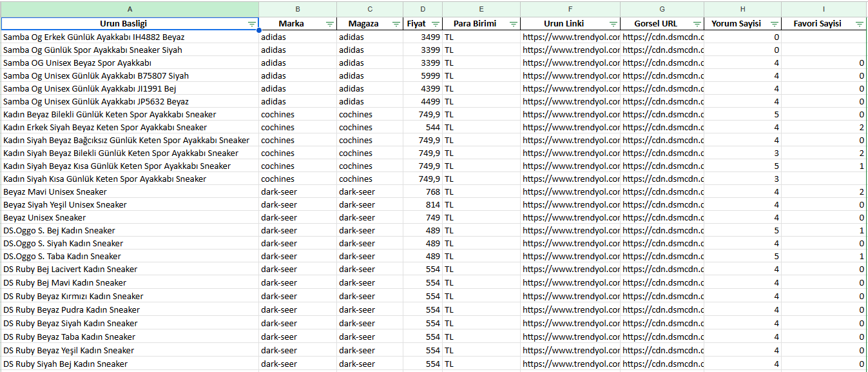Open filter dropdown for Marka column
This screenshot has height=372, width=868.
point(330,24)
